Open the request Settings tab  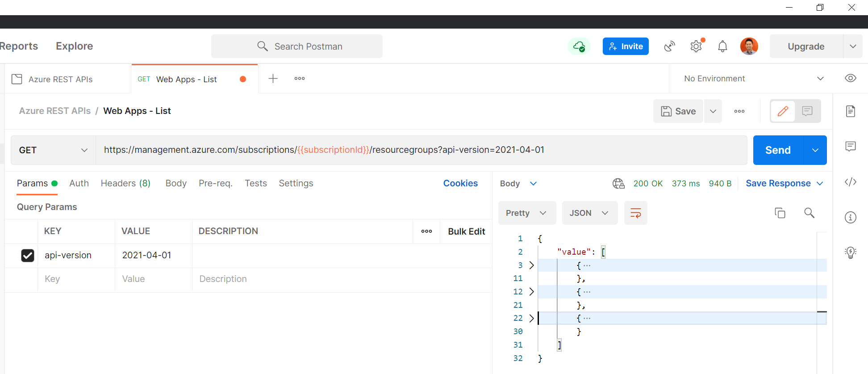pyautogui.click(x=296, y=183)
